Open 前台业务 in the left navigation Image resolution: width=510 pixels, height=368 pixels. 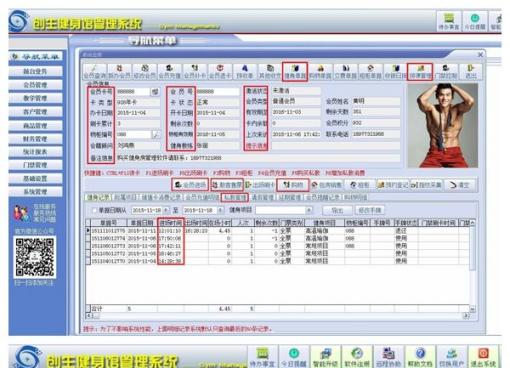tap(35, 71)
